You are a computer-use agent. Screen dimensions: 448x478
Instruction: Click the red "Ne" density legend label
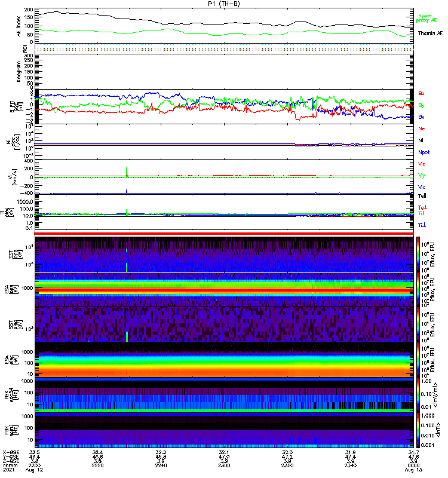click(x=422, y=128)
